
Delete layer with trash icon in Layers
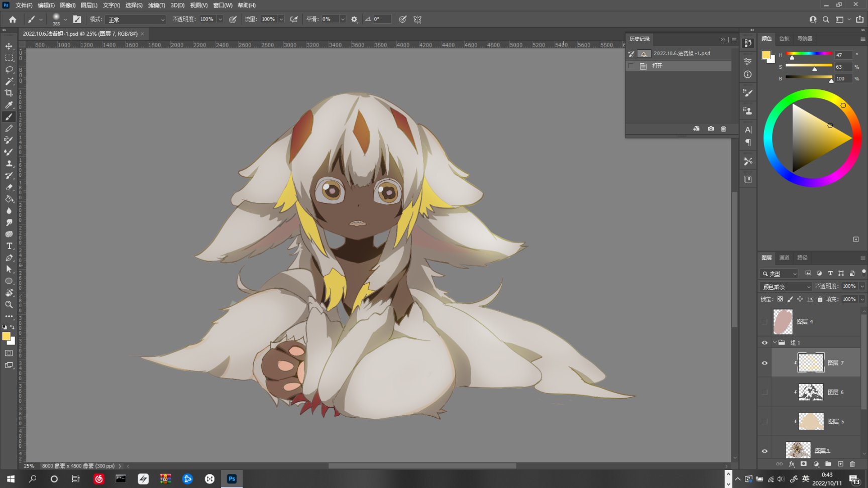pyautogui.click(x=852, y=464)
